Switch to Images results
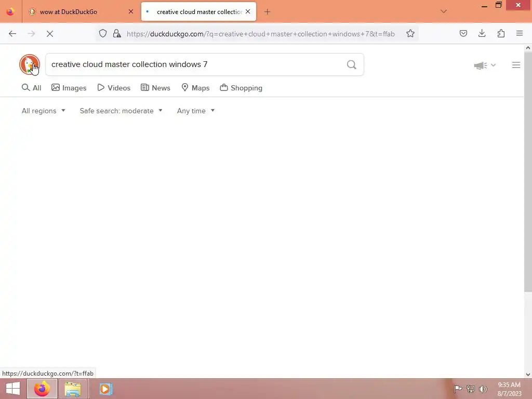 (69, 88)
